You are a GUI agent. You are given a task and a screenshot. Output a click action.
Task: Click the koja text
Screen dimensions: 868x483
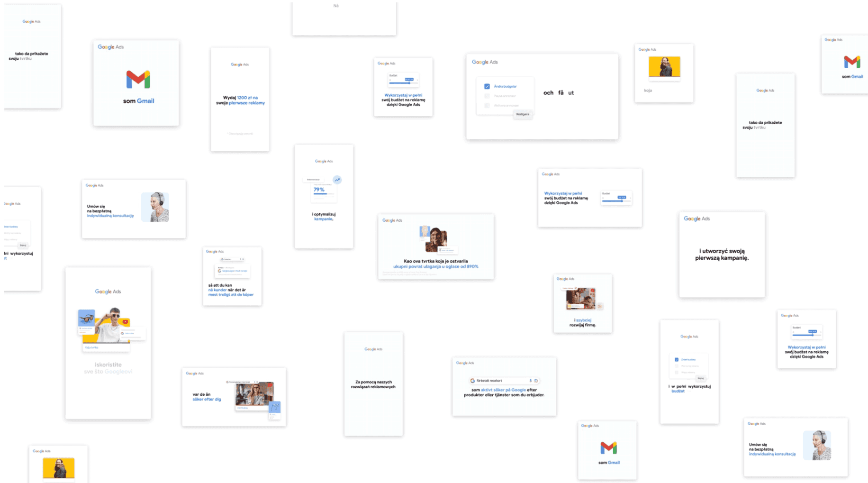(x=648, y=91)
